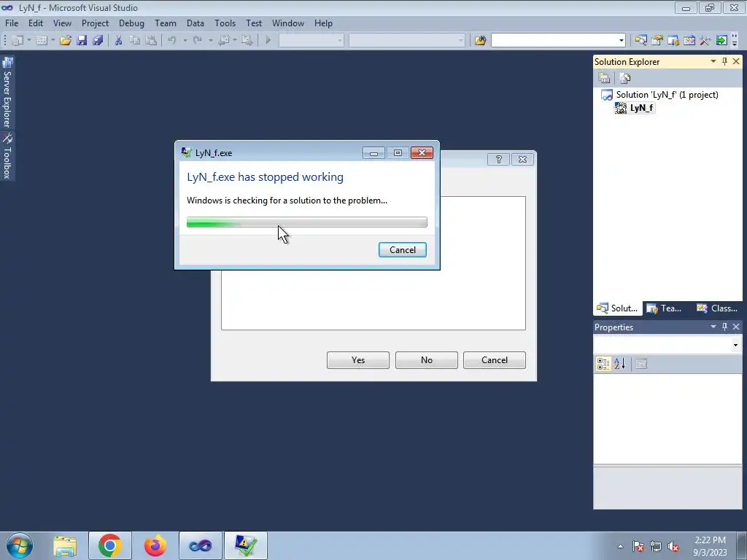Toggle auto-hide pin on Properties panel
Image resolution: width=747 pixels, height=560 pixels.
pos(724,327)
